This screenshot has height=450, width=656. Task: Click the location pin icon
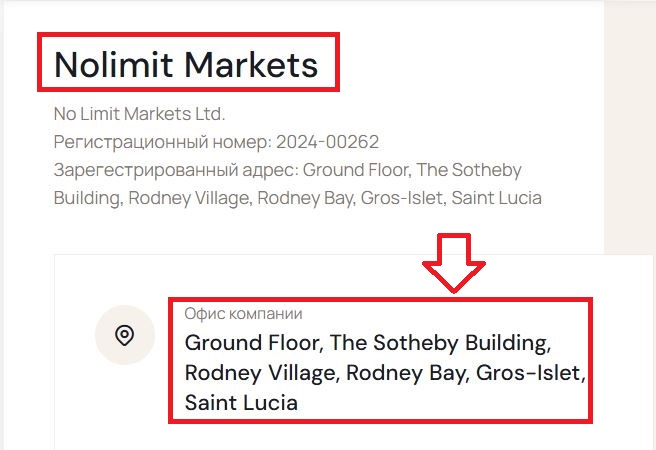coord(124,335)
